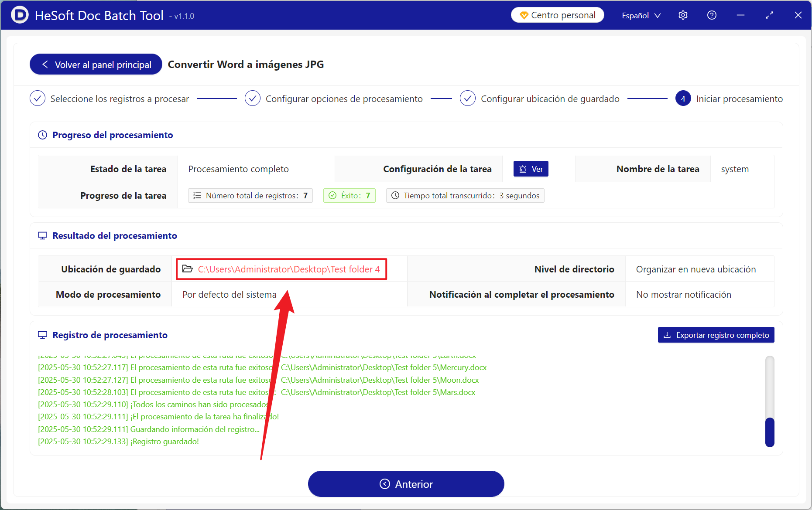
Task: Select step 4 Iniciar procesamiento
Action: (729, 99)
